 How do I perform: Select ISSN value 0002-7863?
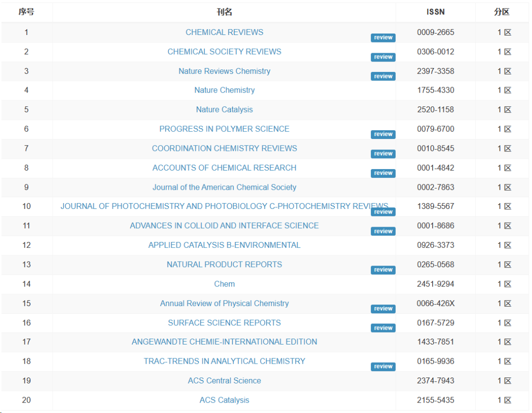[435, 187]
